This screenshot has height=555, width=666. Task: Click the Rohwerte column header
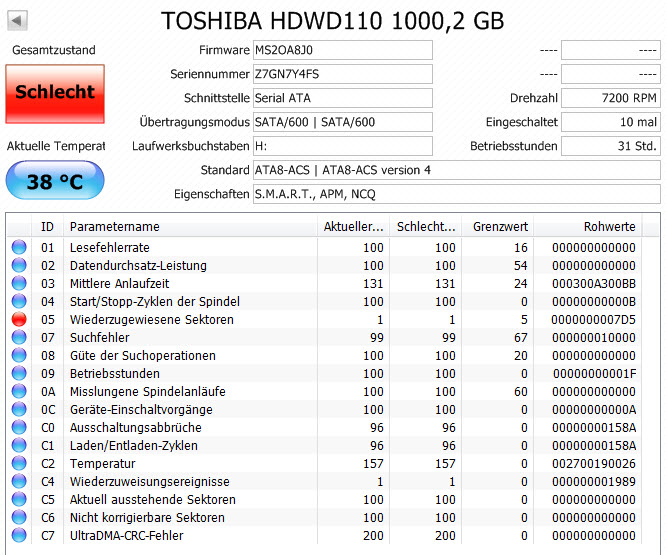click(588, 226)
